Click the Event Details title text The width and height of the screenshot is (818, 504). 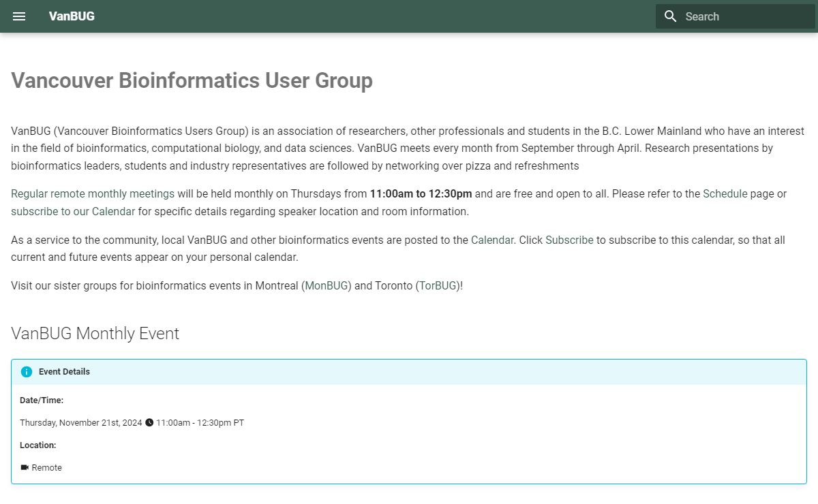click(64, 372)
